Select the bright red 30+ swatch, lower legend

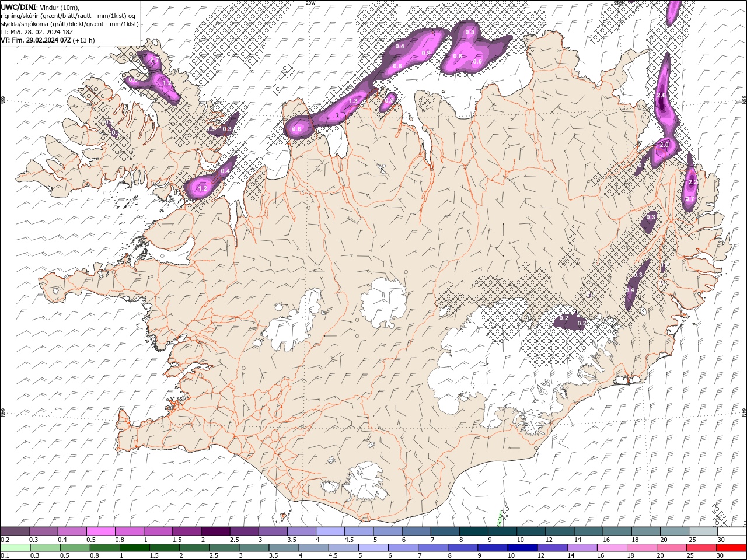[731, 548]
